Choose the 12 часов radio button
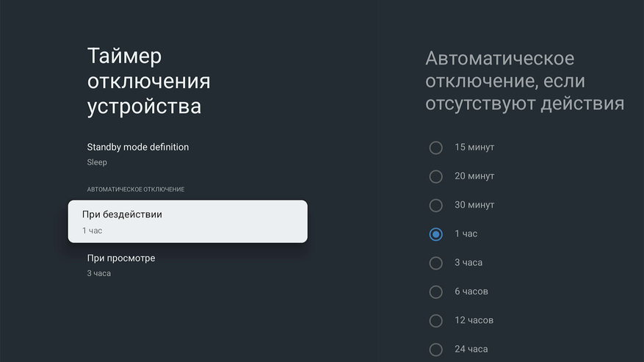This screenshot has height=362, width=644. pos(436,320)
